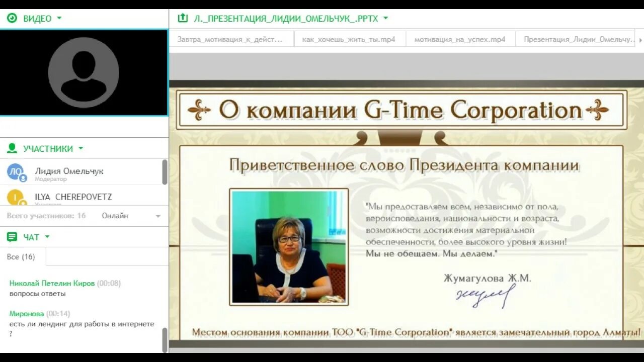The height and width of the screenshot is (362, 644).
Task: Switch to мотивация_на_успех.mp4 tab
Action: tap(460, 39)
